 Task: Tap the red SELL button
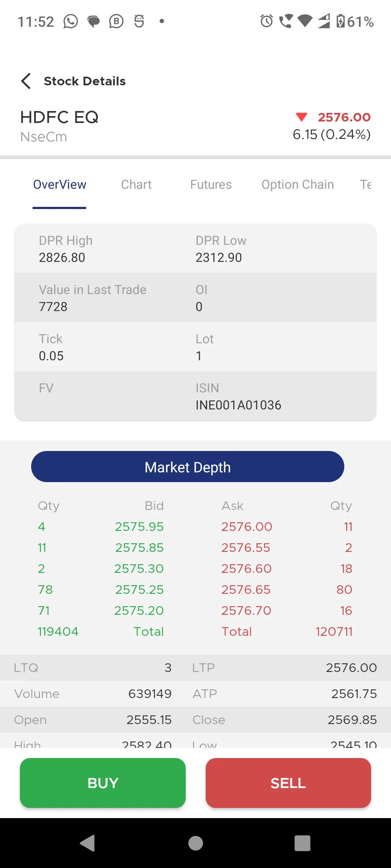[288, 783]
